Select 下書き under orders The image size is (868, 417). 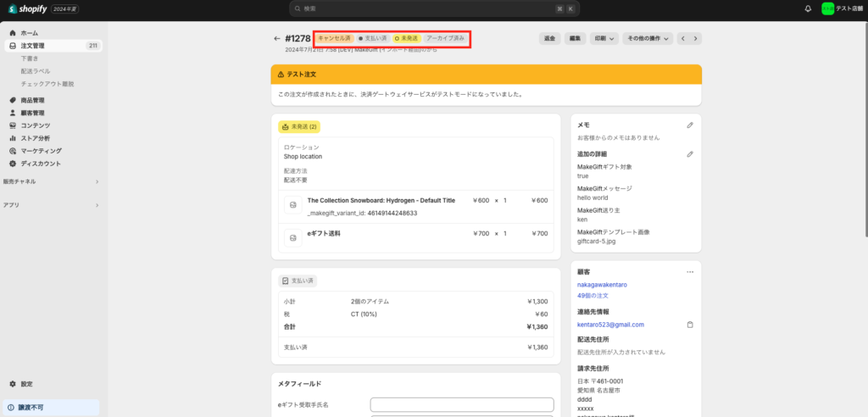pyautogui.click(x=30, y=58)
